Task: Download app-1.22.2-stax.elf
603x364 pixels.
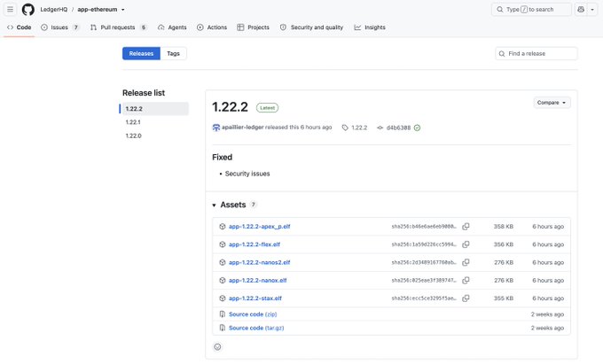Action: click(255, 298)
